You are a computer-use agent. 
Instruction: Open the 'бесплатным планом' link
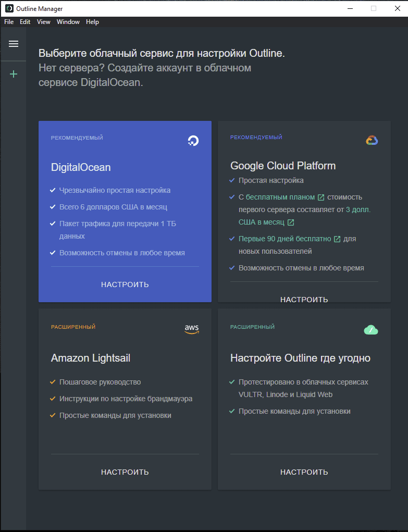pos(280,197)
